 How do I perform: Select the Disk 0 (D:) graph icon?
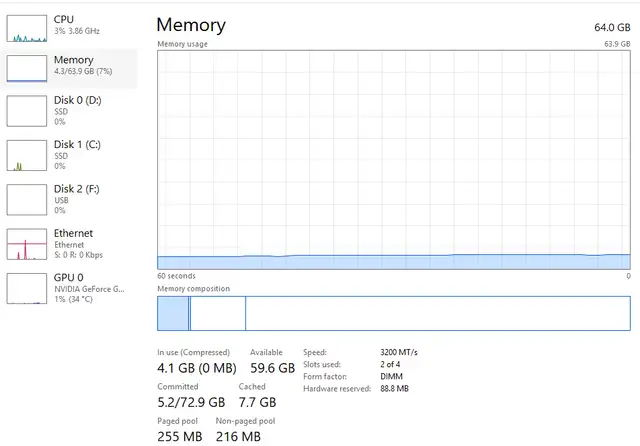coord(27,111)
